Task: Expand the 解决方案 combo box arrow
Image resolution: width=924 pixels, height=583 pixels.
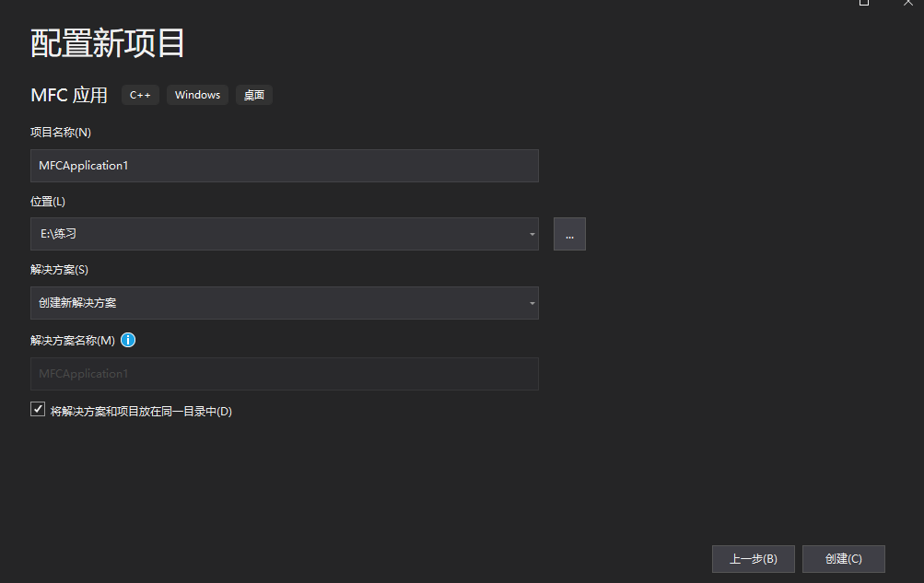Action: 532,303
